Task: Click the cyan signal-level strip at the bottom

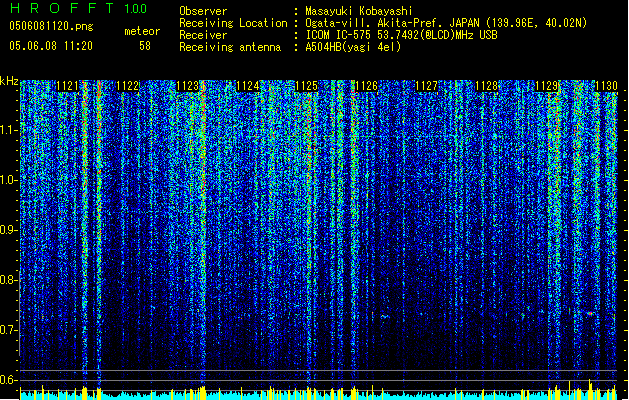Action: tap(318, 395)
